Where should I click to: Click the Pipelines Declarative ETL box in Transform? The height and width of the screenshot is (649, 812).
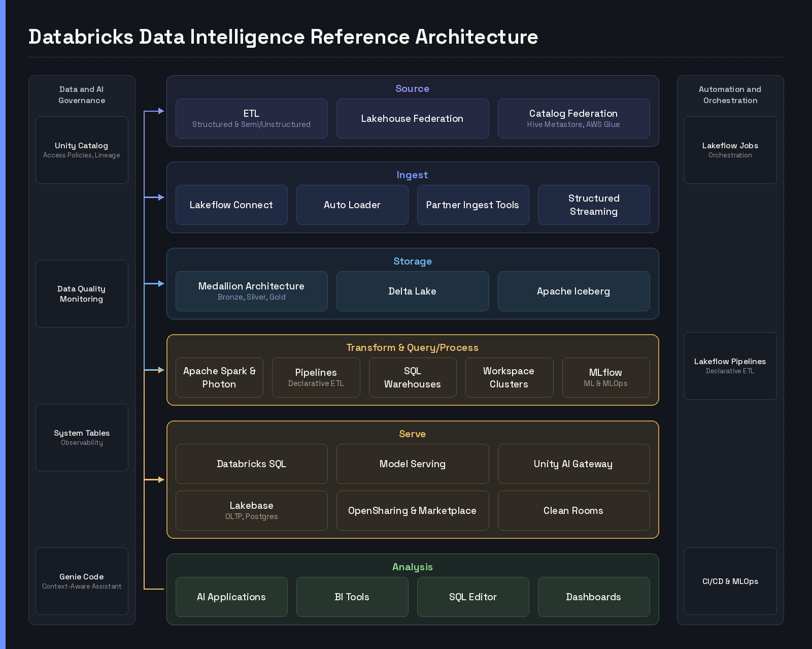click(316, 377)
